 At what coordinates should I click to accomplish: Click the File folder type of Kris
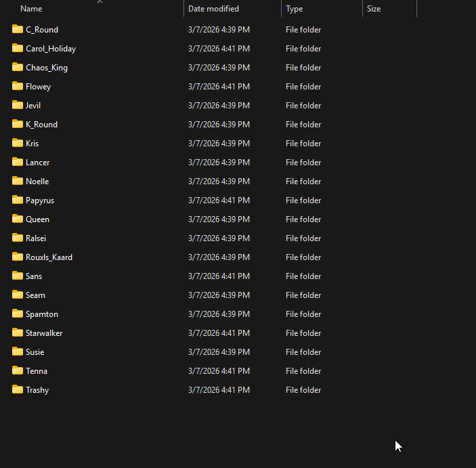[x=303, y=144]
